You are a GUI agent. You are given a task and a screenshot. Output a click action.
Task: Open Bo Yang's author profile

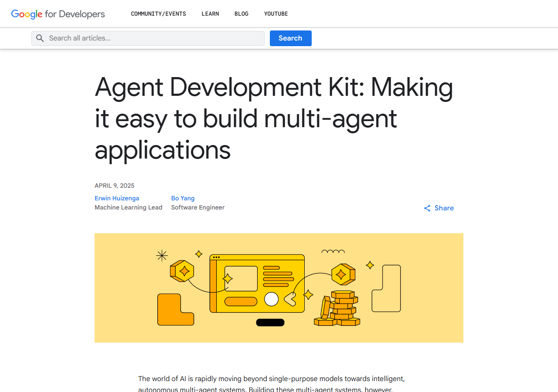[x=183, y=198]
